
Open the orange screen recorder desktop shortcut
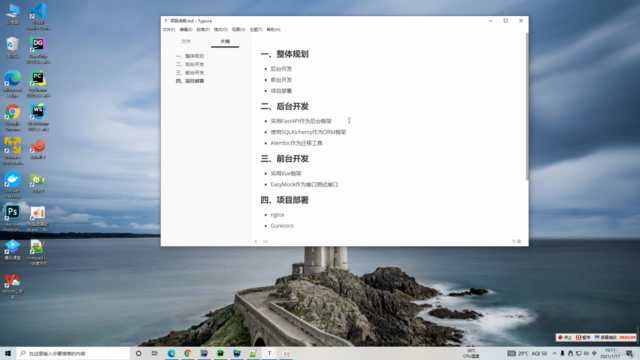click(38, 219)
